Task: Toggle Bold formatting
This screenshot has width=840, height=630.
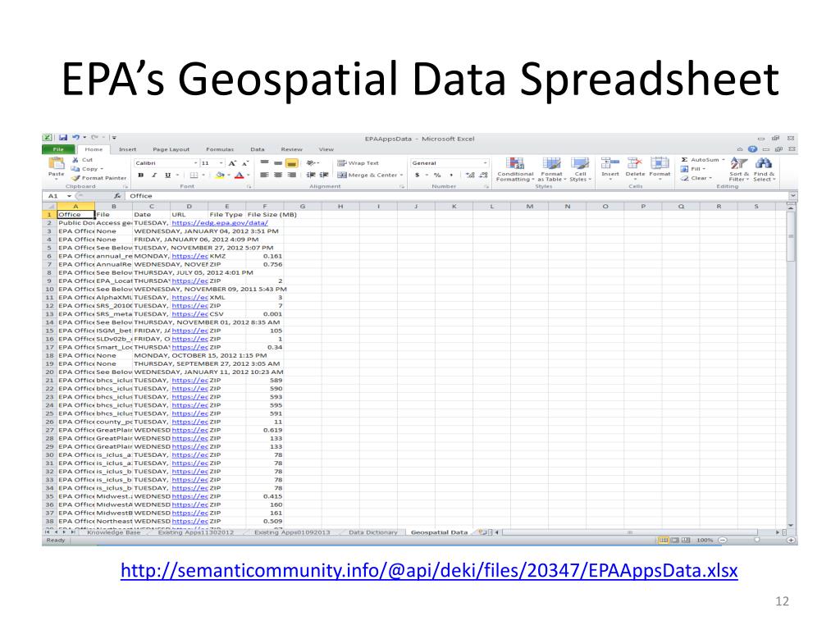Action: click(x=141, y=176)
